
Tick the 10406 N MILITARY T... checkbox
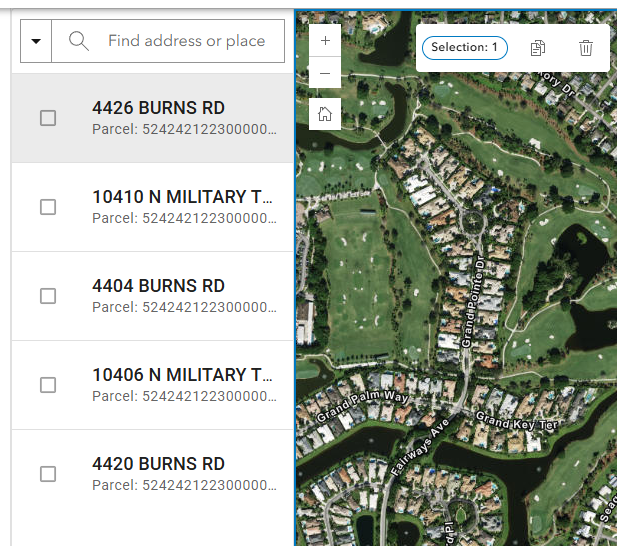48,385
